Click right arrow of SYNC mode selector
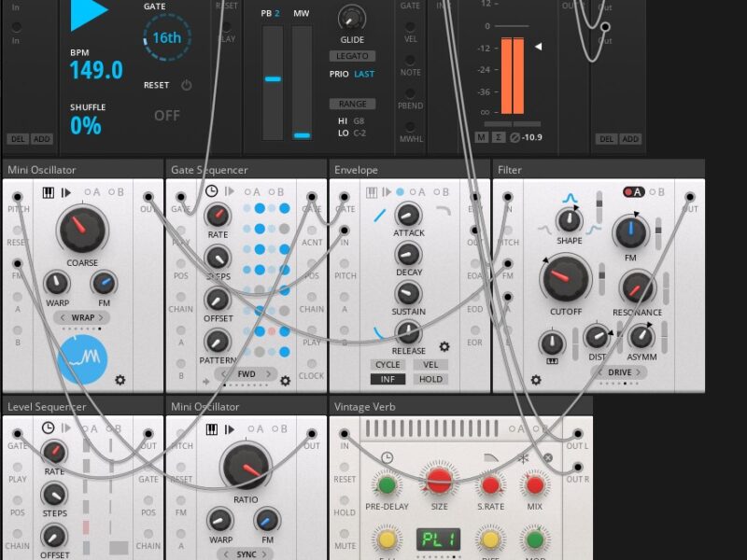 pos(264,554)
